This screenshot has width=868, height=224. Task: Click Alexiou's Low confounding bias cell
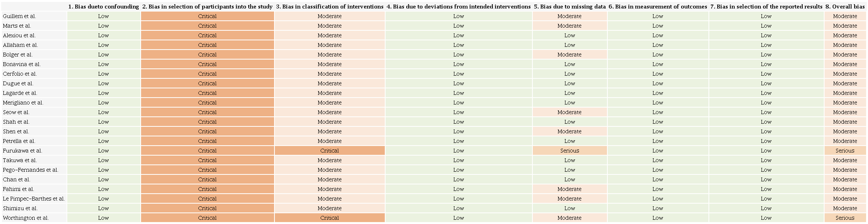pos(103,35)
